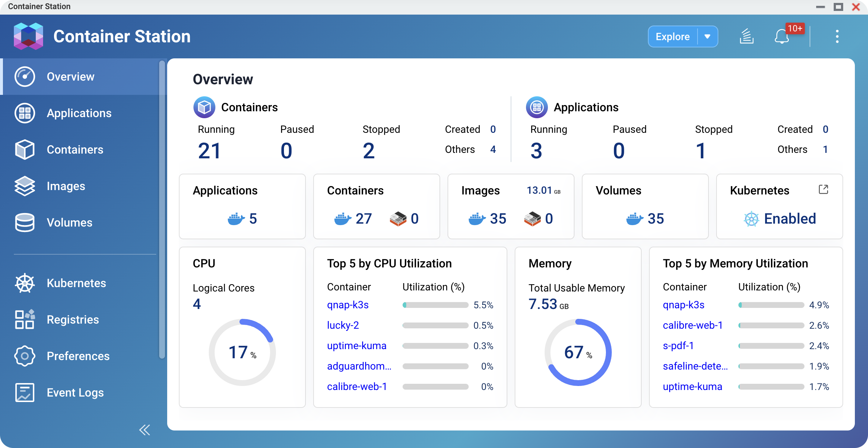This screenshot has width=868, height=448.
Task: Click Docker whale icon in Applications card
Action: pos(236,219)
